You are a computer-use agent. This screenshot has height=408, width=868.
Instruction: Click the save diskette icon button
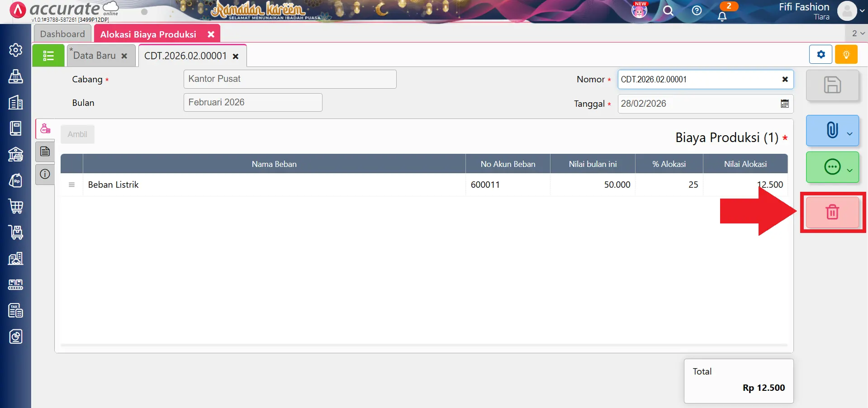(x=832, y=85)
